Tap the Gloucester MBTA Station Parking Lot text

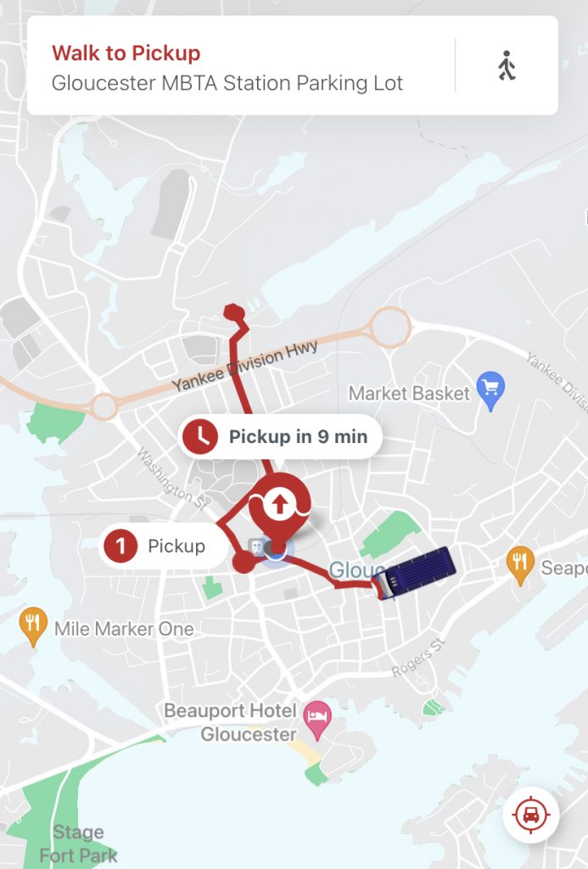[x=227, y=83]
